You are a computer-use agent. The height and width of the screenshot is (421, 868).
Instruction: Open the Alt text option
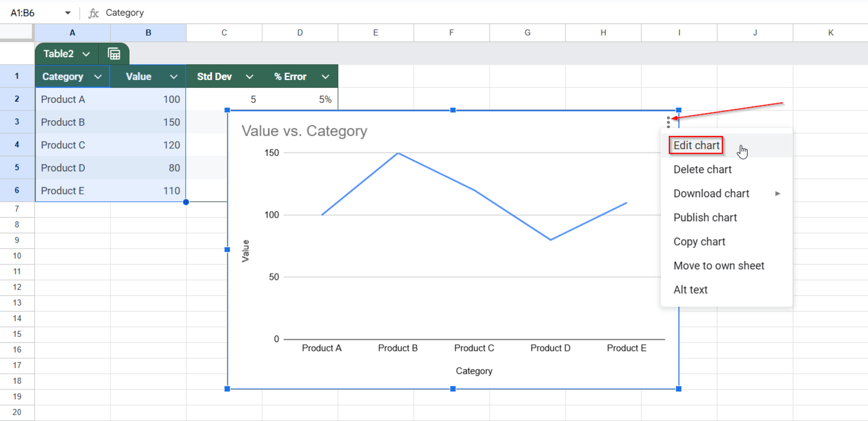(690, 290)
